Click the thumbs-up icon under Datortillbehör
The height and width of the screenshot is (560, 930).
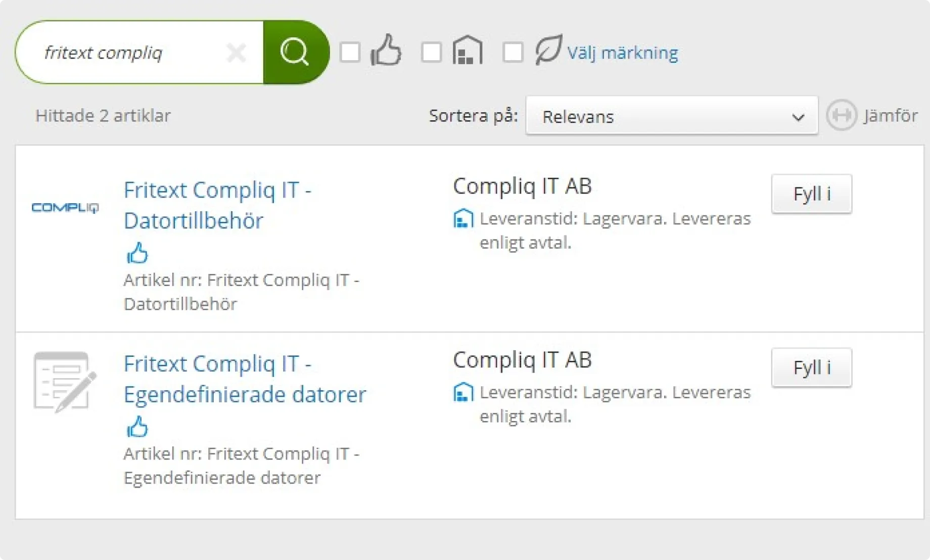tap(137, 253)
